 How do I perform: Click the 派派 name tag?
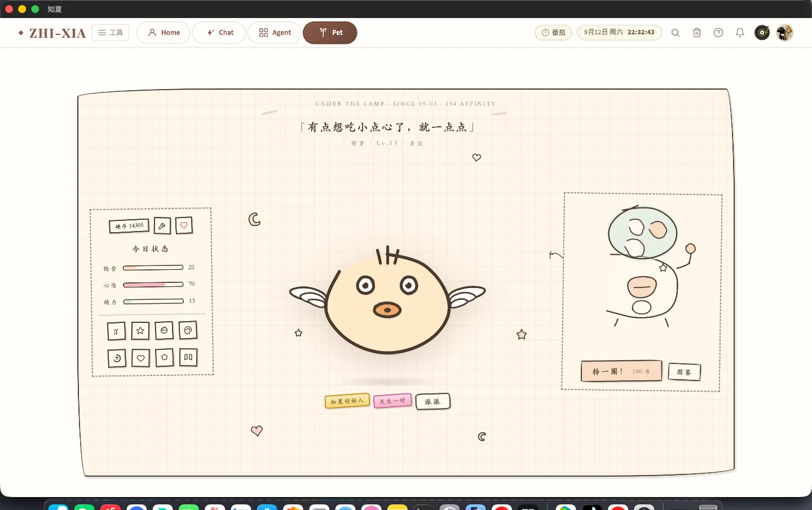tap(433, 401)
